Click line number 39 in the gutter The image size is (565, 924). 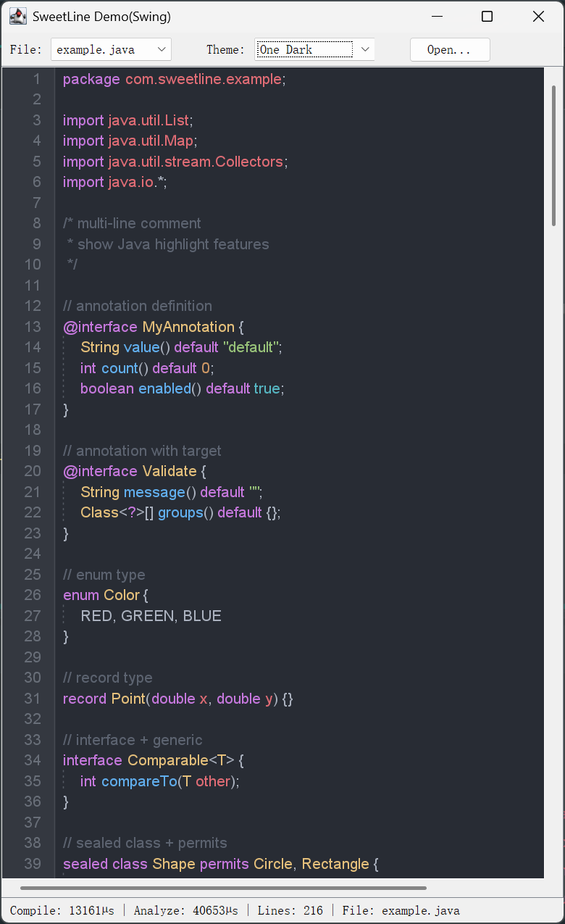click(33, 864)
